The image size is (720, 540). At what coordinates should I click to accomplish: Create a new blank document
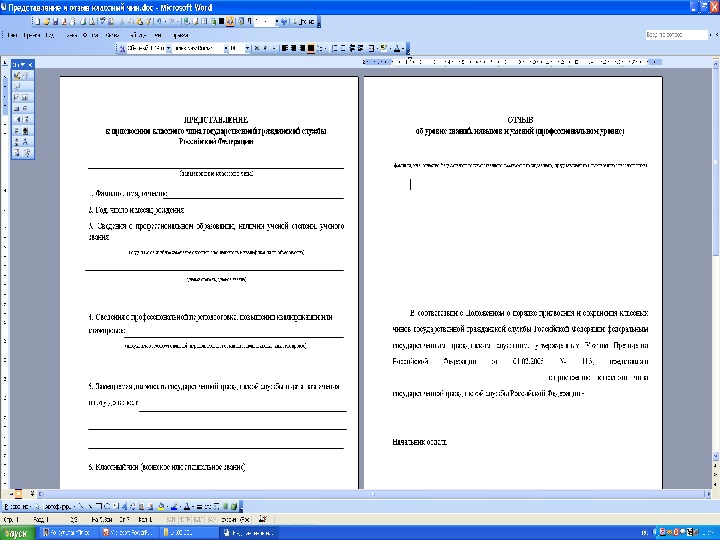(x=38, y=22)
